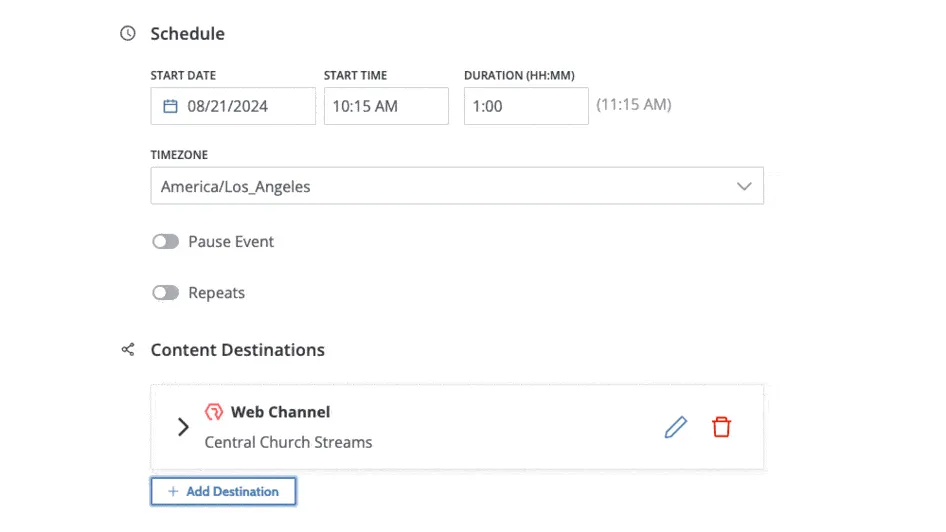The width and height of the screenshot is (946, 532).
Task: Delete the Web Channel destination via trash icon
Action: click(721, 427)
